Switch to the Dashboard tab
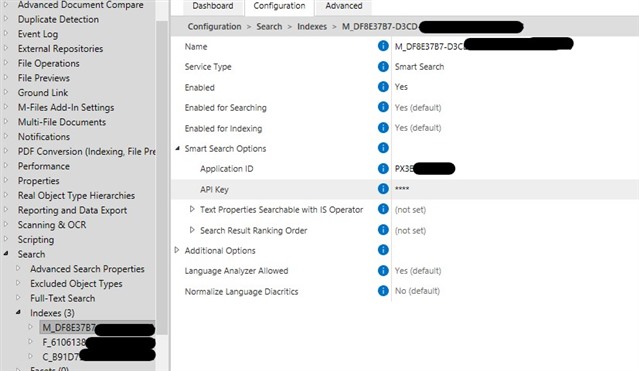Screen dimensions: 639x371 tap(213, 6)
